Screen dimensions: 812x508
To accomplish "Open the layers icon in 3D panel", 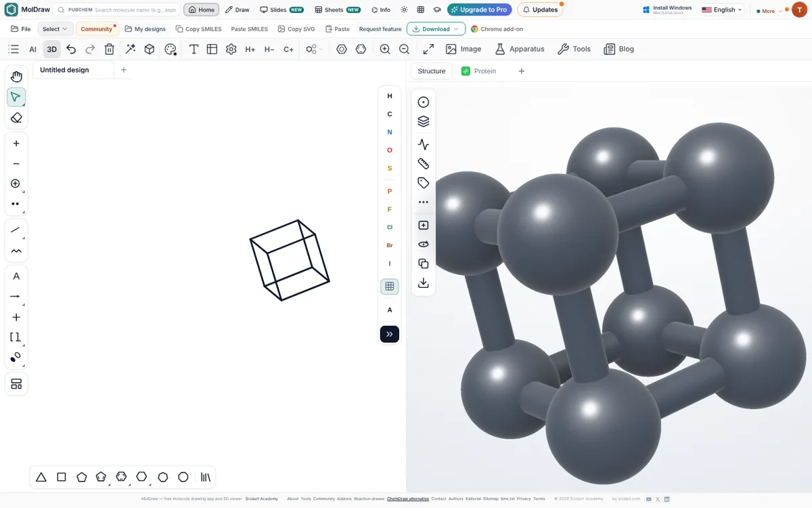I will [424, 121].
